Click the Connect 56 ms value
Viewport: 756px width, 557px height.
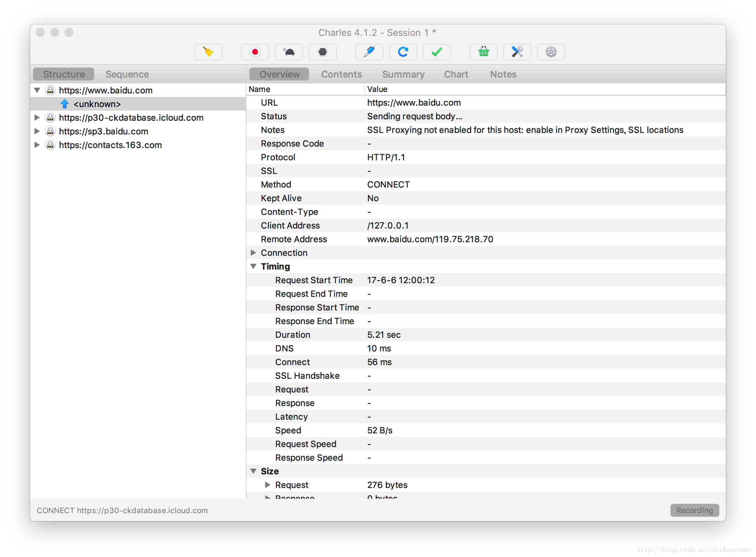click(x=379, y=362)
